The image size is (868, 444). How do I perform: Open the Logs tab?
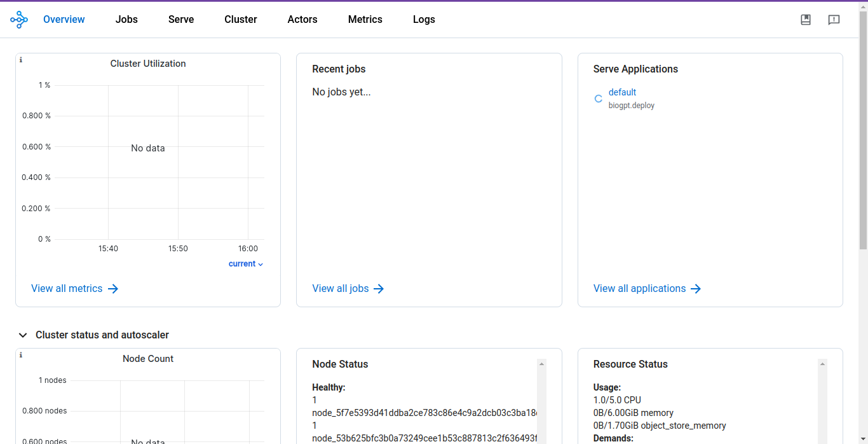coord(424,20)
